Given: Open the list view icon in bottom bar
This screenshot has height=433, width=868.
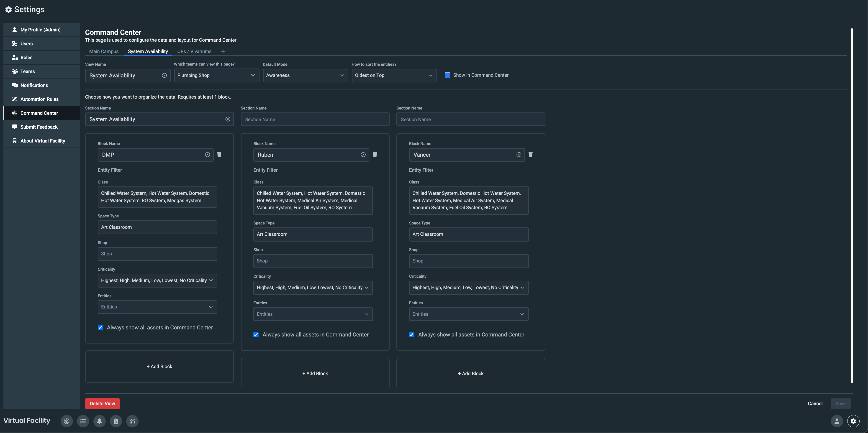Looking at the screenshot, I should pos(83,421).
